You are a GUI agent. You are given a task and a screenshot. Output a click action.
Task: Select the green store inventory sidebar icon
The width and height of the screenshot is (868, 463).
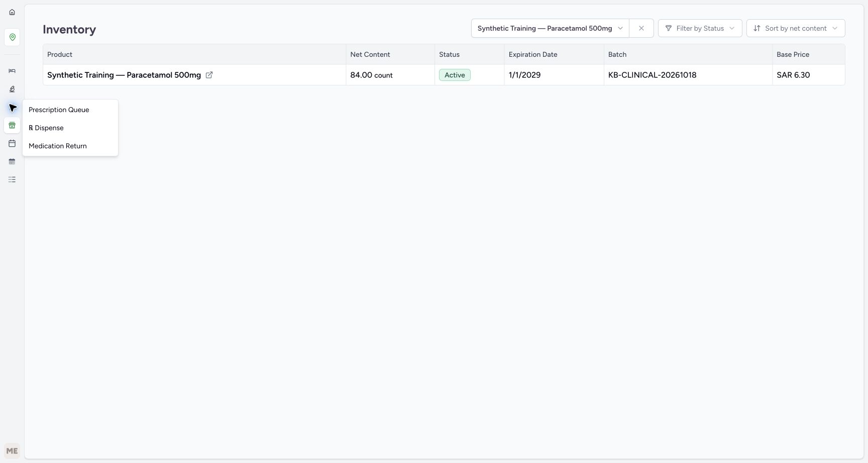12,125
